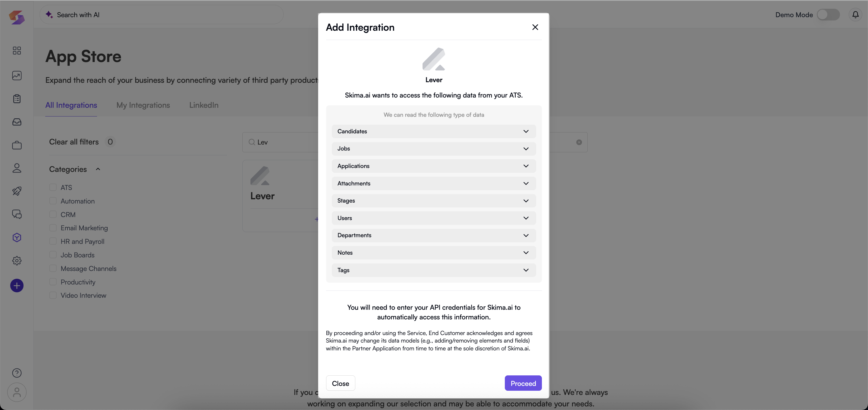Switch to the LinkedIn tab

point(203,105)
